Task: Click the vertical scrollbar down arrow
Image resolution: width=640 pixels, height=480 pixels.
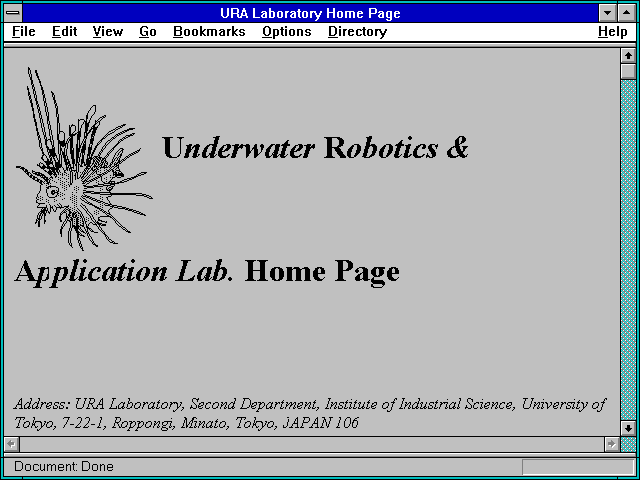Action: 628,428
